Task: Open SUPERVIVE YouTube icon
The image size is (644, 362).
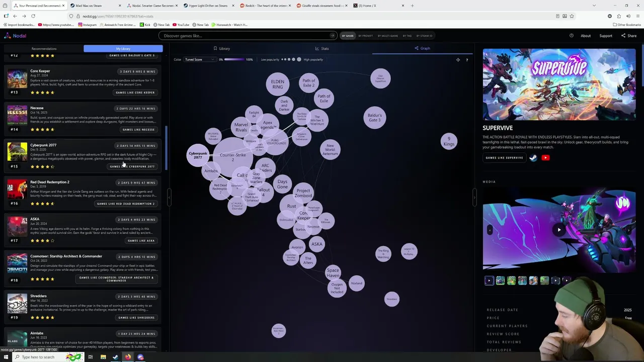Action: pyautogui.click(x=545, y=158)
